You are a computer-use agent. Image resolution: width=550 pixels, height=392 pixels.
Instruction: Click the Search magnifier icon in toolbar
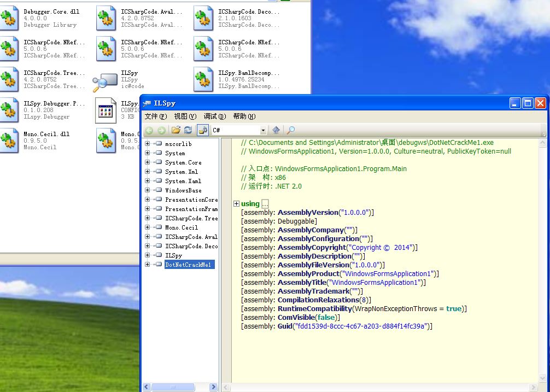[x=291, y=130]
